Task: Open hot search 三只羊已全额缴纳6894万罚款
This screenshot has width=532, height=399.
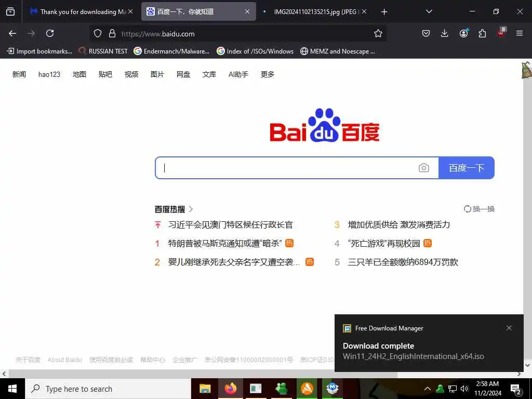Action: [403, 262]
